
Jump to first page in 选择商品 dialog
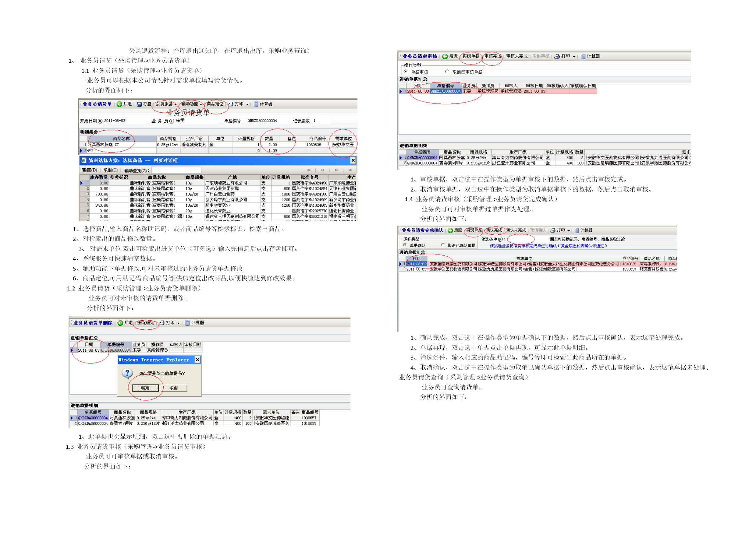coord(308,170)
